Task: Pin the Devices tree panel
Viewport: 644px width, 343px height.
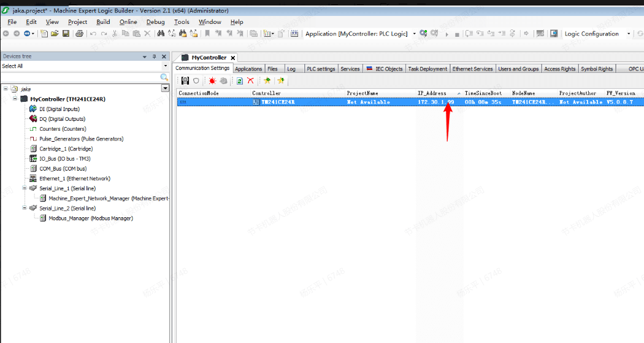Action: tap(154, 56)
